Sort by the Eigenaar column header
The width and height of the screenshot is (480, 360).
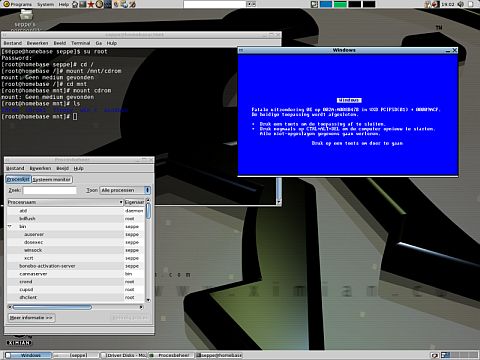pos(134,202)
